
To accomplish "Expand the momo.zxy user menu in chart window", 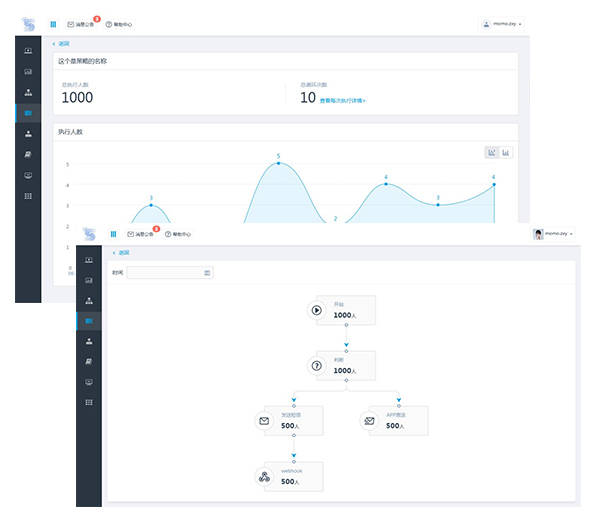I will pyautogui.click(x=502, y=24).
